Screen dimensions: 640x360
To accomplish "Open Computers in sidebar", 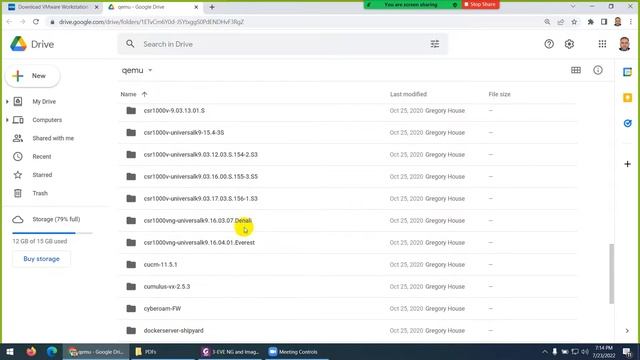I will (47, 120).
